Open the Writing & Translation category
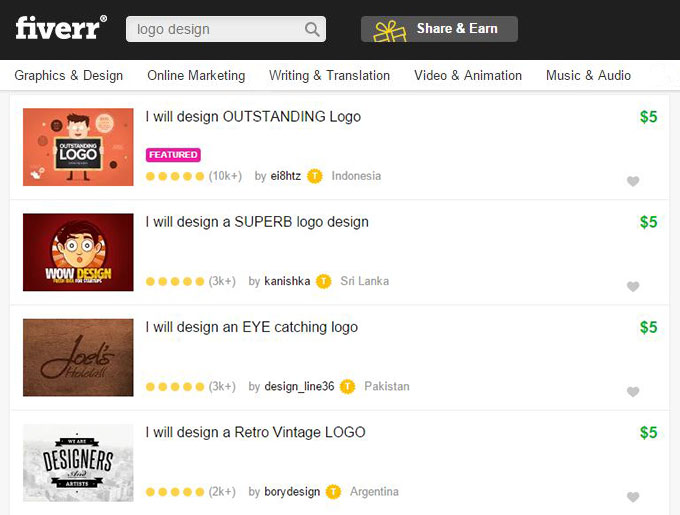Image resolution: width=680 pixels, height=515 pixels. (x=329, y=75)
